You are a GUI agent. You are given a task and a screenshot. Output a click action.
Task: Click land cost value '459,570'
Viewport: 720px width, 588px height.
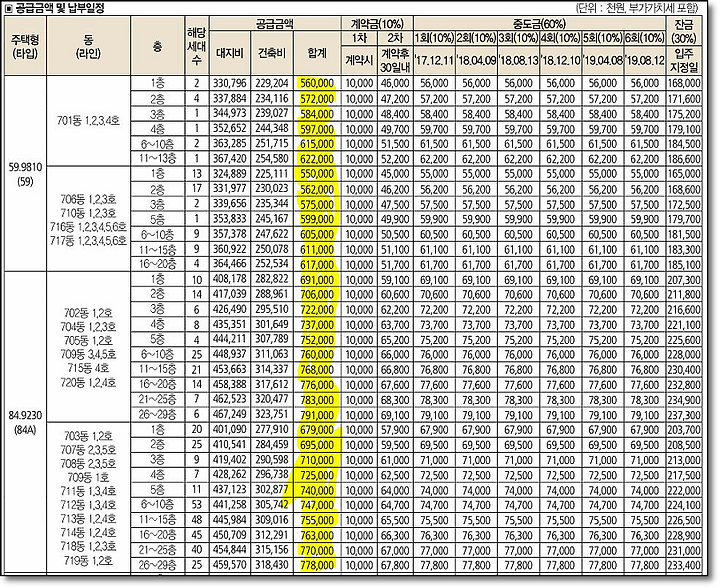tap(230, 565)
